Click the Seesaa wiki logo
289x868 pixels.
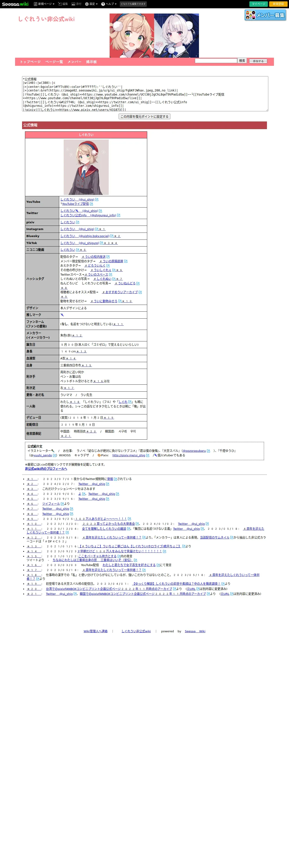click(15, 4)
